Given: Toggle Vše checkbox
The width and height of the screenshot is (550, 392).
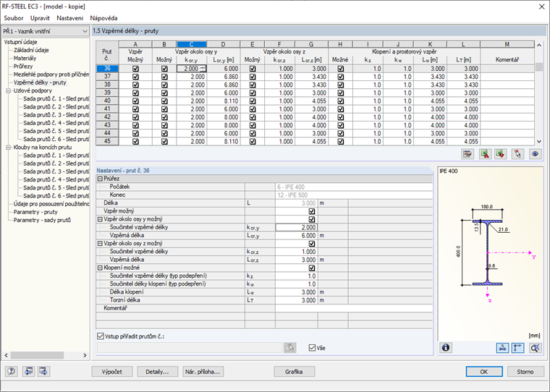Looking at the screenshot, I should (x=312, y=348).
